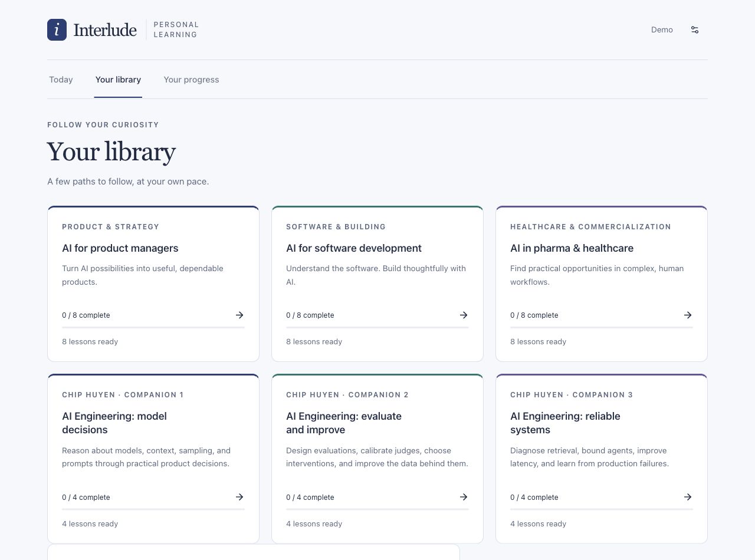Click the "Personal Learning" header tagline
The image size is (755, 560).
pos(176,29)
